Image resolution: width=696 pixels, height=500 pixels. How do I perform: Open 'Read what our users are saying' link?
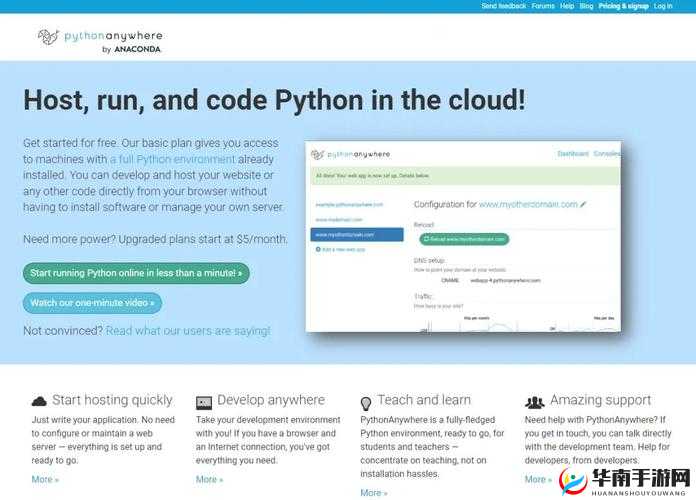(x=188, y=331)
